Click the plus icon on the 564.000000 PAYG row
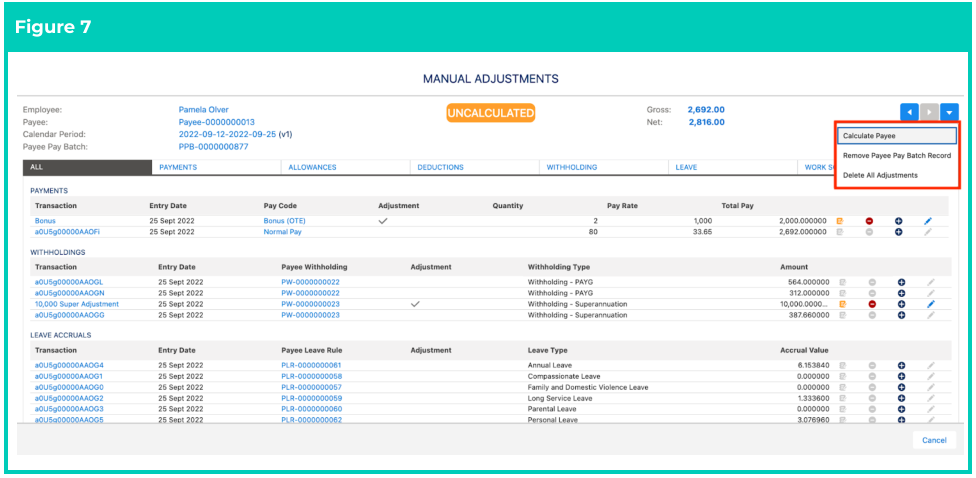The image size is (976, 478). click(x=901, y=282)
